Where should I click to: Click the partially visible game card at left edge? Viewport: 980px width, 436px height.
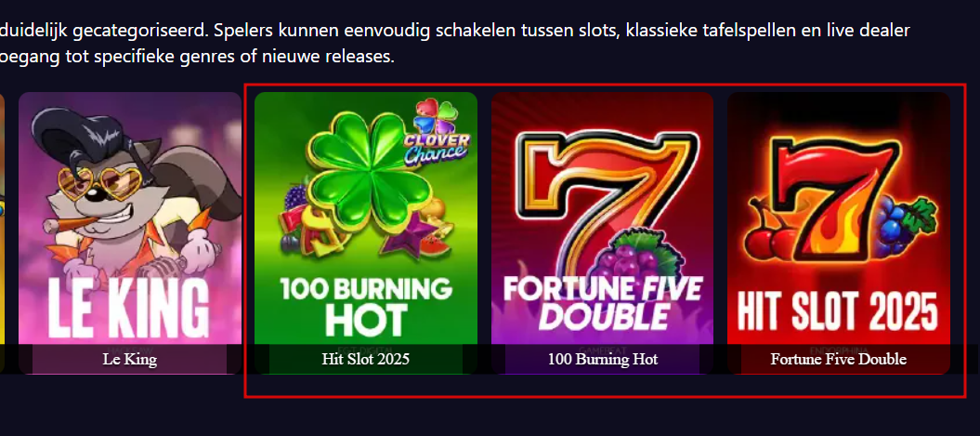tap(3, 232)
